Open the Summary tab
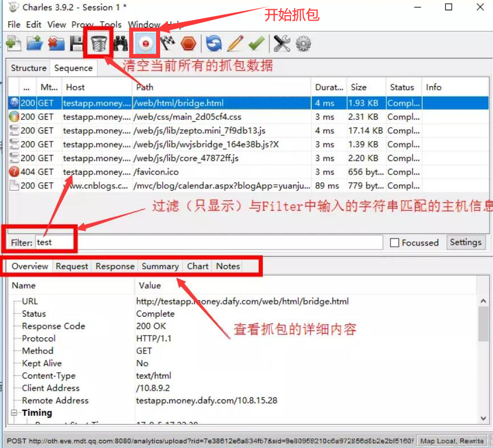Viewport: 493px width, 448px height. click(x=160, y=266)
